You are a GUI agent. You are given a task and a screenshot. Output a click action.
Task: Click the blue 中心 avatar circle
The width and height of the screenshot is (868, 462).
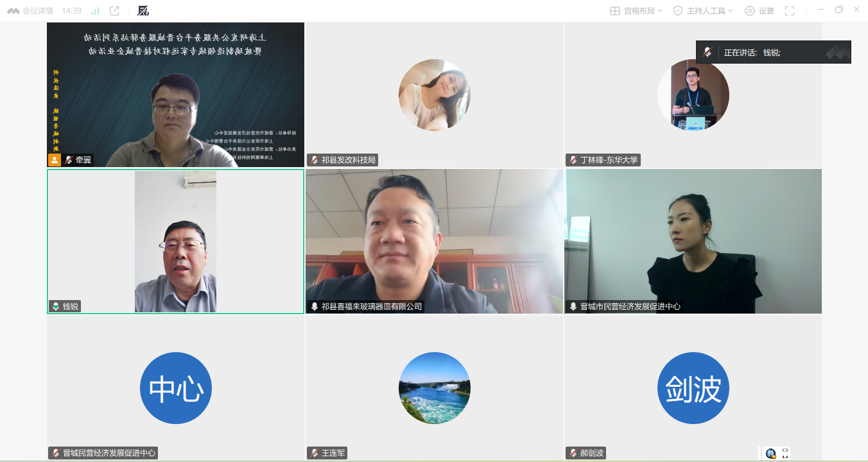[x=175, y=388]
